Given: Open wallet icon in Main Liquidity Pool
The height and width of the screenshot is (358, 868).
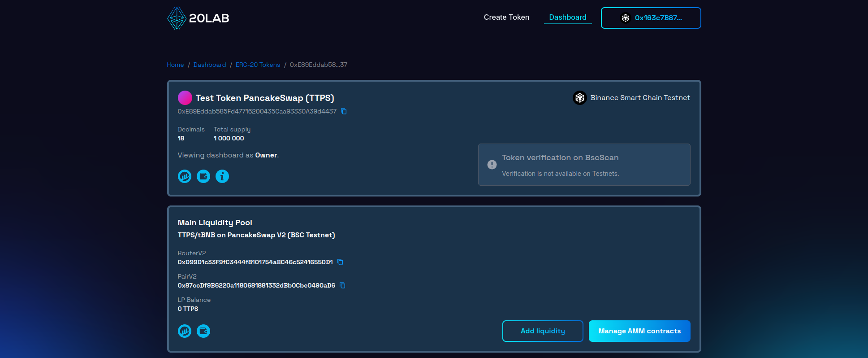Looking at the screenshot, I should pyautogui.click(x=203, y=331).
